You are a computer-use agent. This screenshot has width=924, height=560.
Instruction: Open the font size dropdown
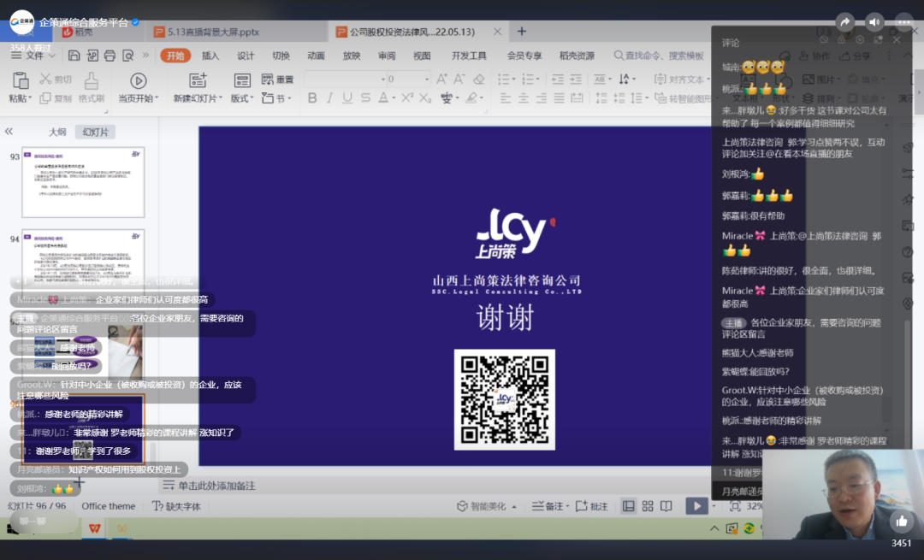pyautogui.click(x=427, y=79)
